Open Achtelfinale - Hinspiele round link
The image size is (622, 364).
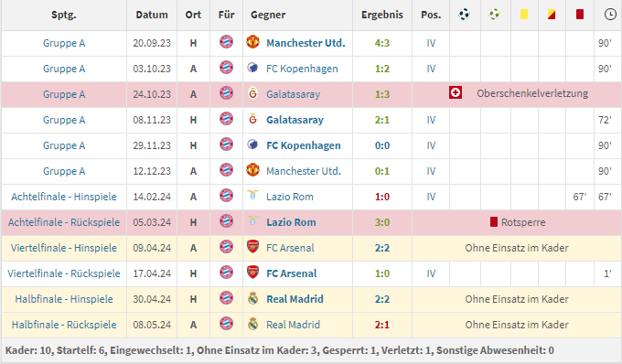tap(63, 197)
